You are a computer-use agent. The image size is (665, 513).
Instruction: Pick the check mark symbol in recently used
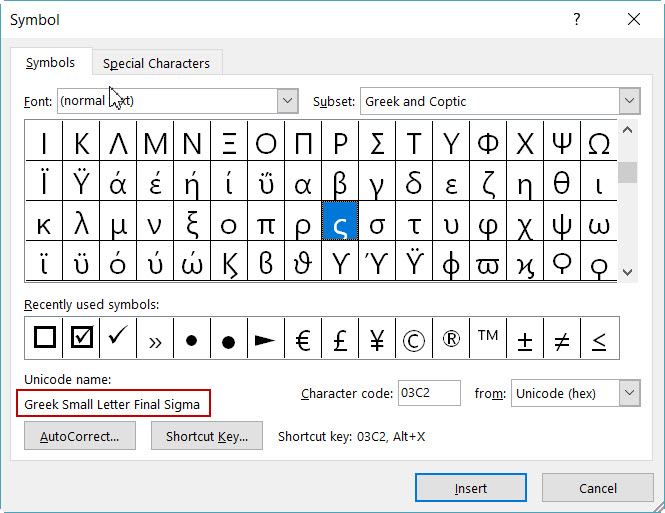[x=118, y=338]
